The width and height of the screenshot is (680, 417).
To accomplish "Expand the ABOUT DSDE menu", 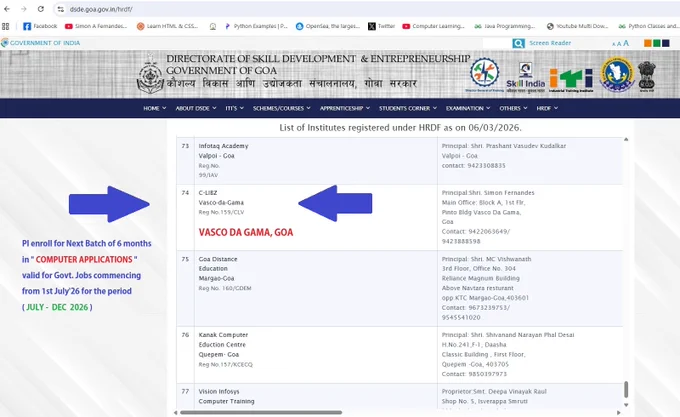I will 196,108.
